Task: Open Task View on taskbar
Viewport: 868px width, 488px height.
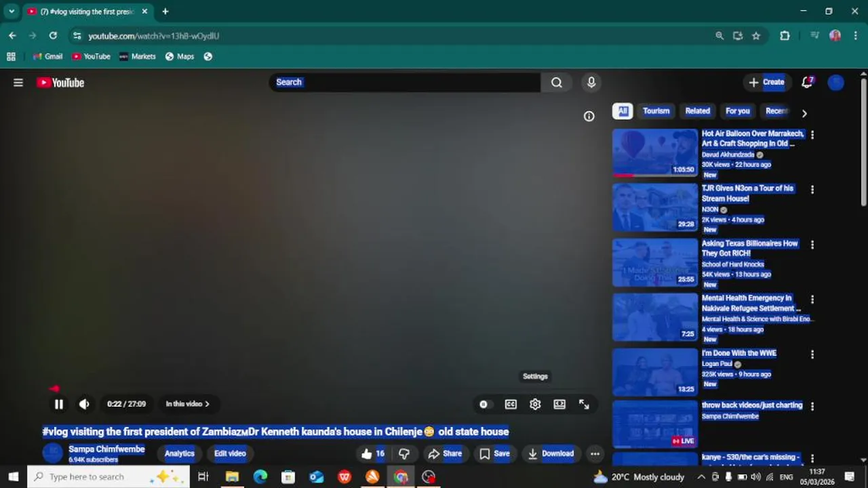Action: (203, 477)
